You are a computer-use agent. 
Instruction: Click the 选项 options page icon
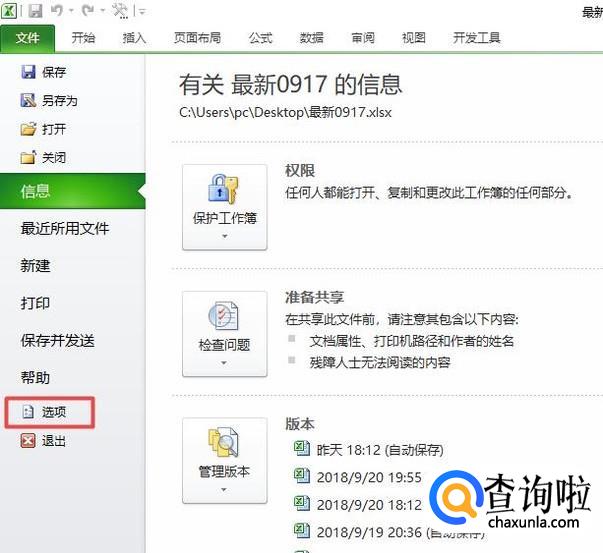(x=28, y=412)
